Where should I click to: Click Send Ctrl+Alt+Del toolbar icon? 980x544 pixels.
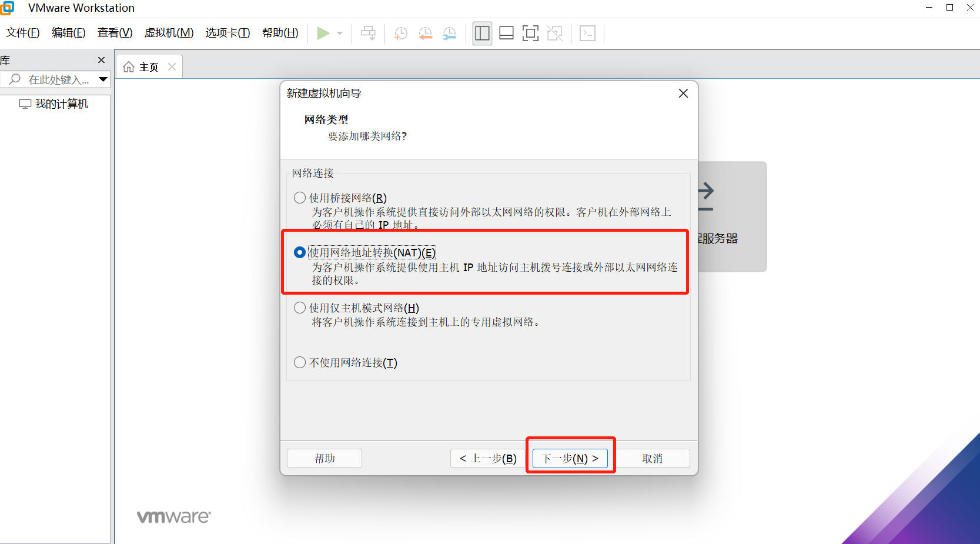(x=369, y=33)
